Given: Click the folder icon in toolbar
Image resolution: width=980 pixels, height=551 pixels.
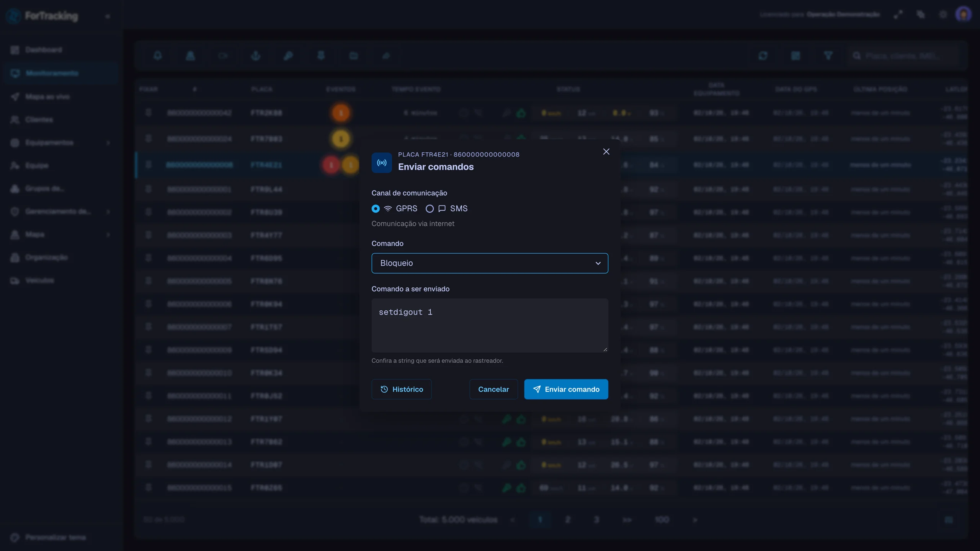Looking at the screenshot, I should [353, 56].
